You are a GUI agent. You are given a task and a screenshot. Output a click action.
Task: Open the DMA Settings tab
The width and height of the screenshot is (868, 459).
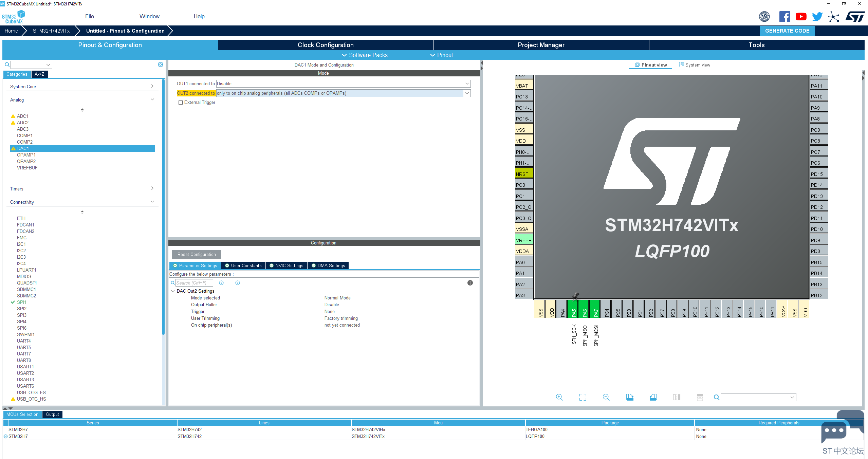coord(328,265)
